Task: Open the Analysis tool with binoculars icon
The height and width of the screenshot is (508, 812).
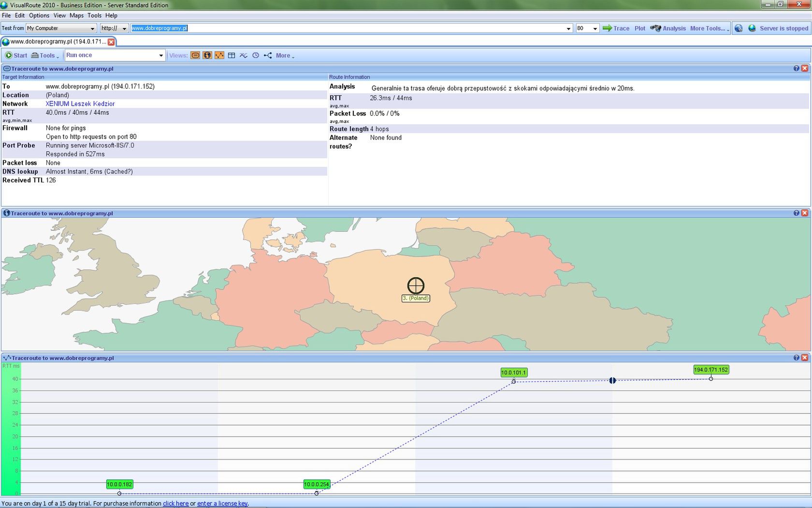Action: click(x=668, y=28)
